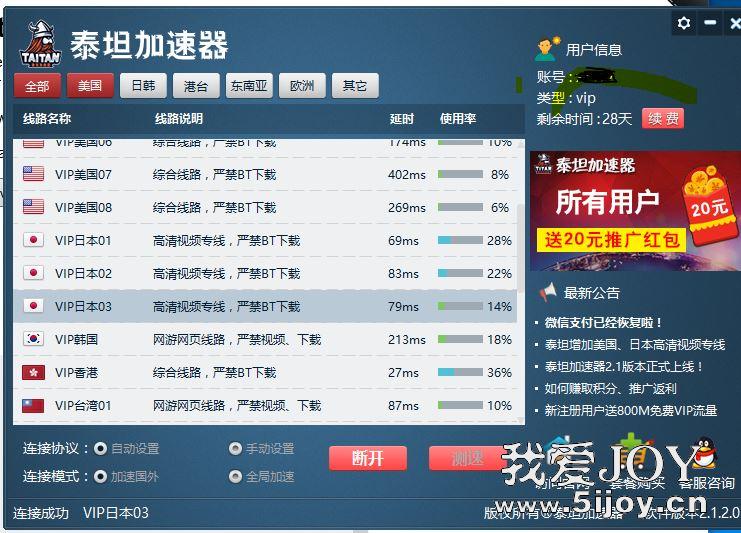
Task: Click the 断开 disconnect button
Action: (368, 458)
